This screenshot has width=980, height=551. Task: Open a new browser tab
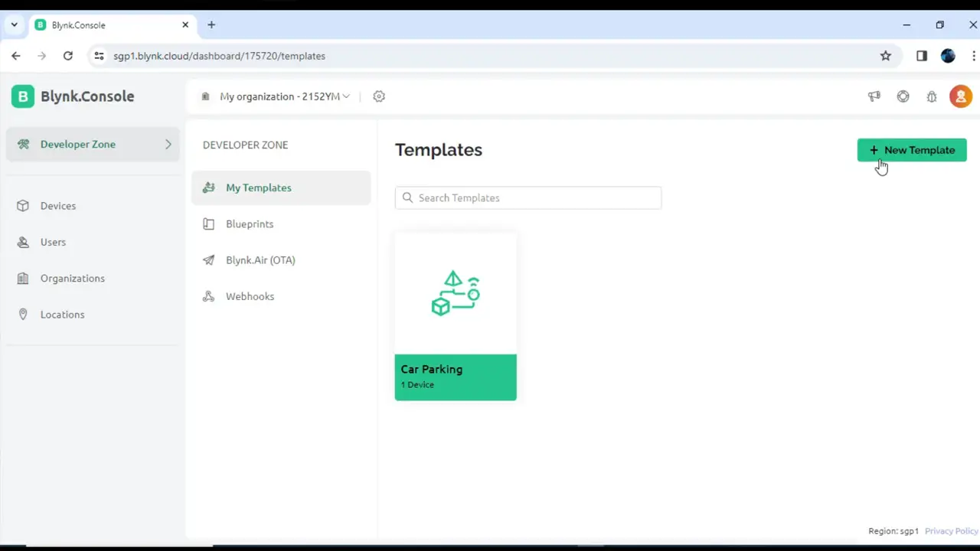click(211, 24)
